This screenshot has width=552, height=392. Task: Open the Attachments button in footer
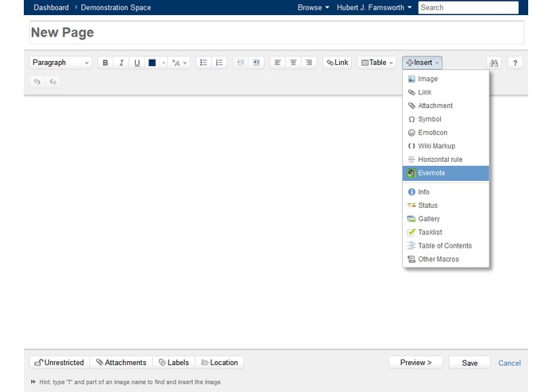click(x=121, y=363)
